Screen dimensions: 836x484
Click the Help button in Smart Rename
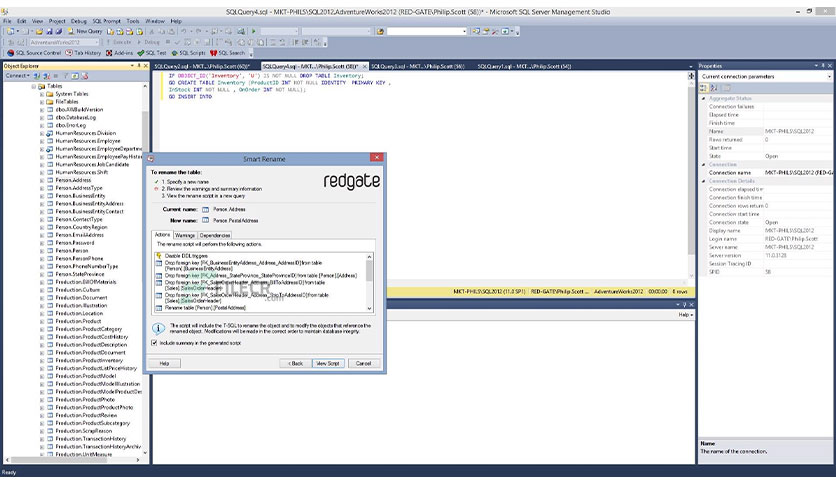(x=164, y=363)
